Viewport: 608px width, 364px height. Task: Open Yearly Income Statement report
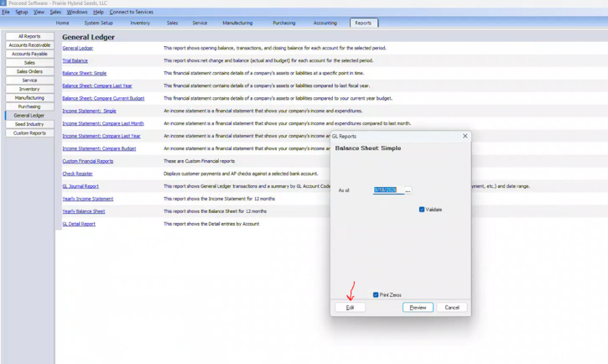87,199
